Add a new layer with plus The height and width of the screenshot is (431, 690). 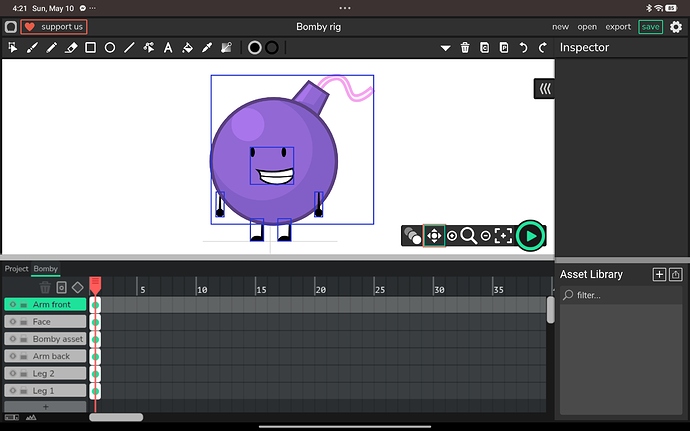pos(45,407)
